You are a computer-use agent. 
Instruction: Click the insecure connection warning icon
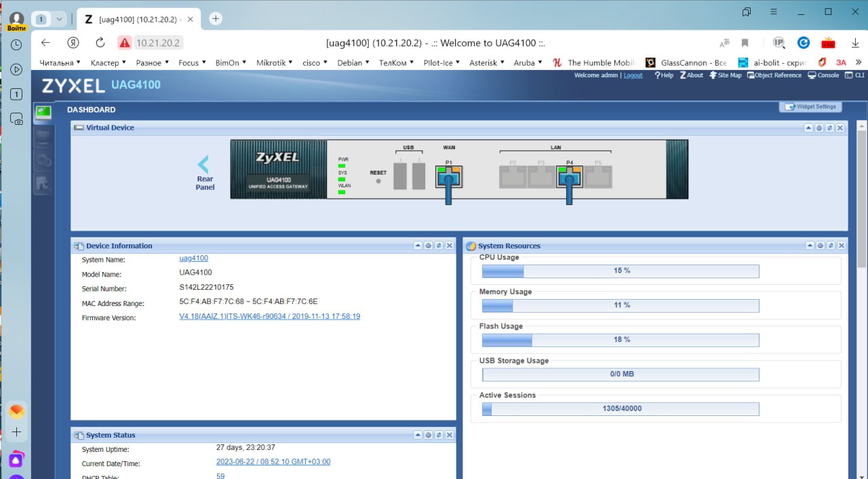tap(124, 43)
